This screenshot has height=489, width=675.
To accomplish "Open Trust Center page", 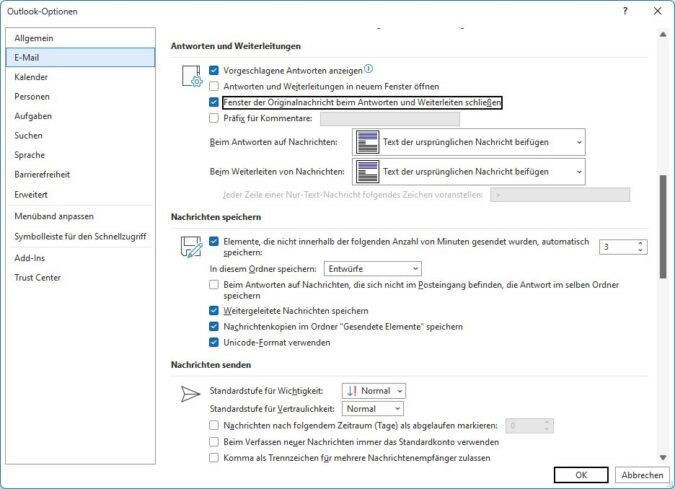I will pos(81,278).
